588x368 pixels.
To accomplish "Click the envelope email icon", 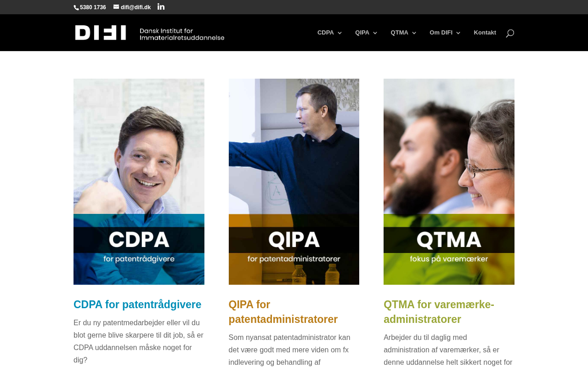I will [116, 7].
